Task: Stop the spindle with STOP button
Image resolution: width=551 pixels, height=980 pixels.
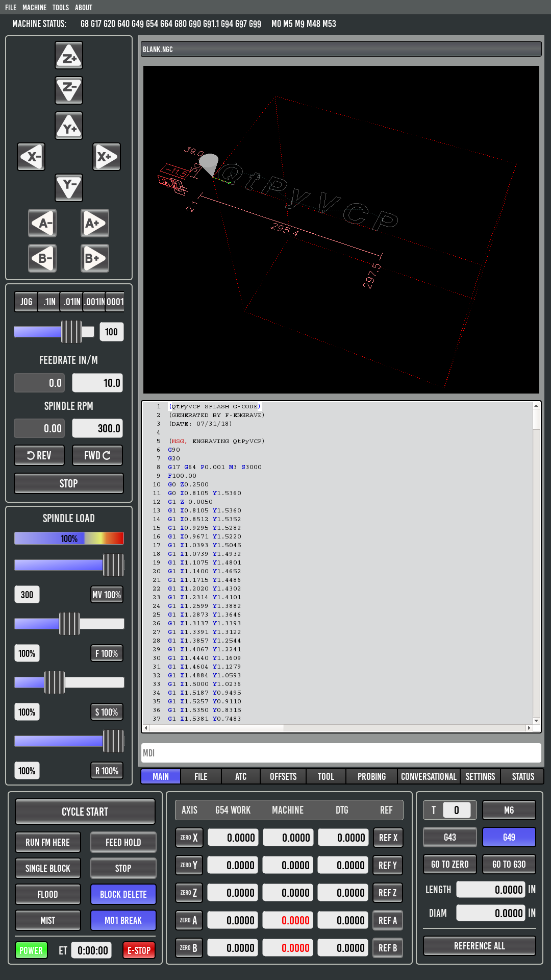Action: (x=69, y=483)
